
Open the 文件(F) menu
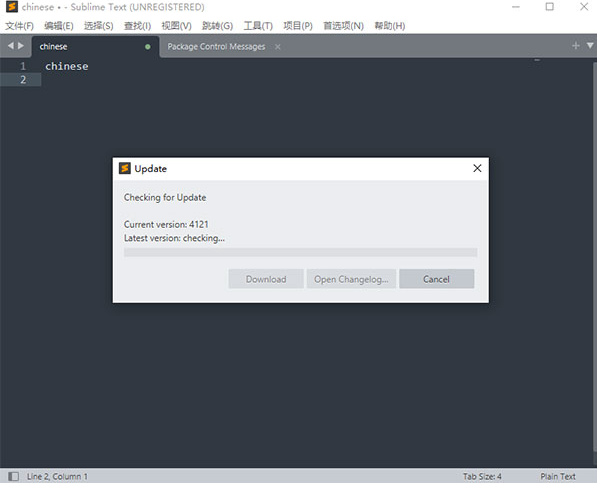(19, 26)
